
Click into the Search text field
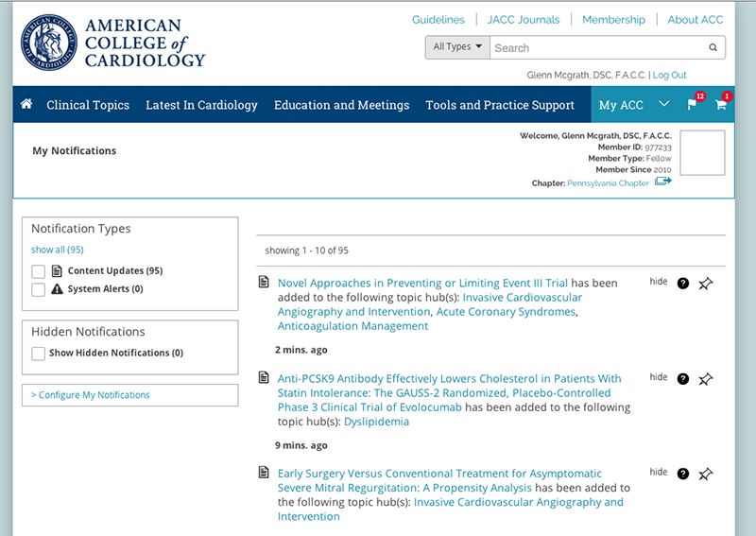point(597,48)
